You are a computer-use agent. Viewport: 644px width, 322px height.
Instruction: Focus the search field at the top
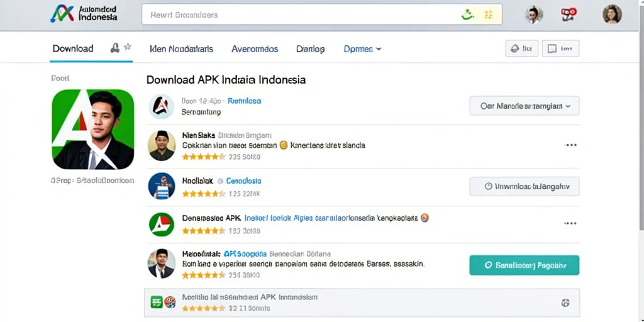(x=322, y=14)
